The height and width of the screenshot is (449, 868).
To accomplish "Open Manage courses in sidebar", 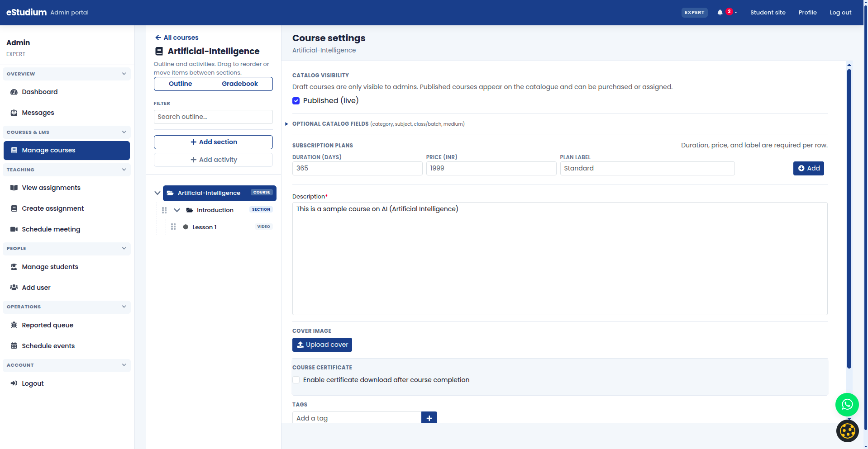I will point(67,150).
